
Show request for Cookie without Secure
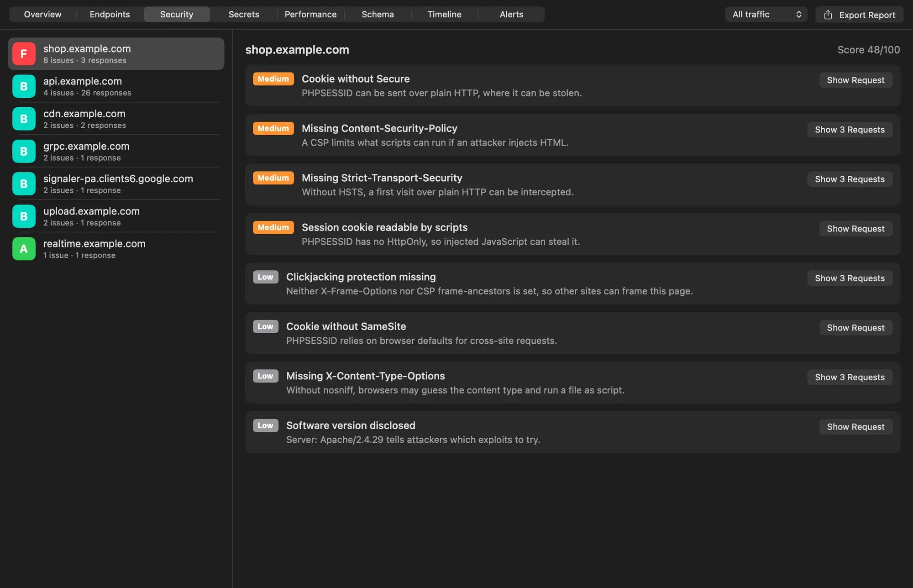[x=855, y=80]
